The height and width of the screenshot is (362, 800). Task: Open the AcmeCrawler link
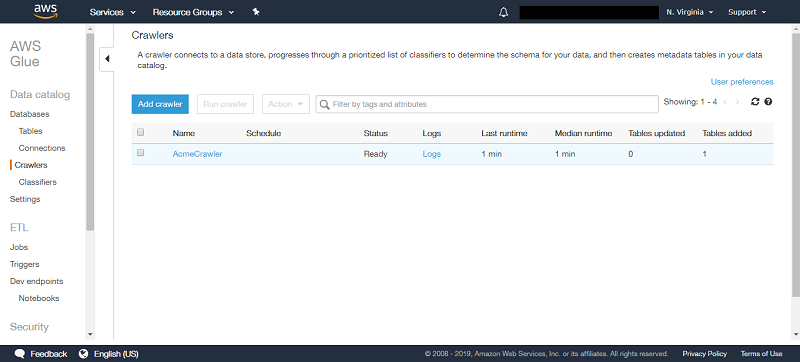coord(197,154)
